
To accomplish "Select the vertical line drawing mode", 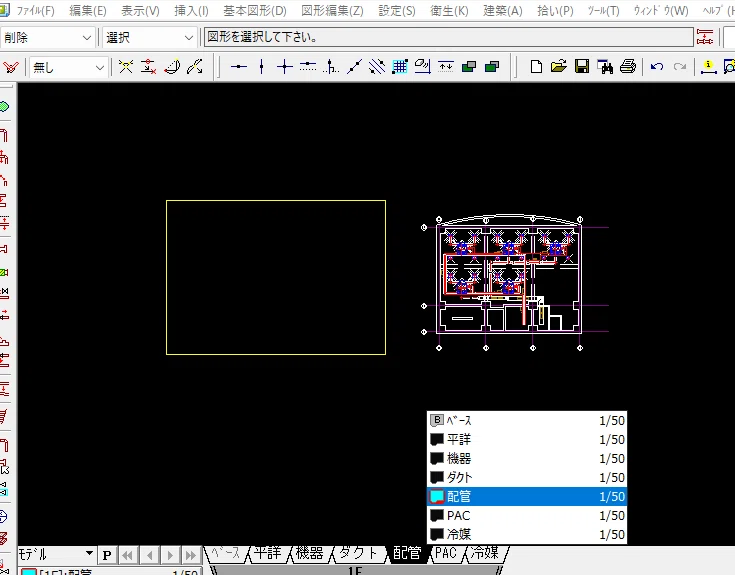I will [x=262, y=67].
